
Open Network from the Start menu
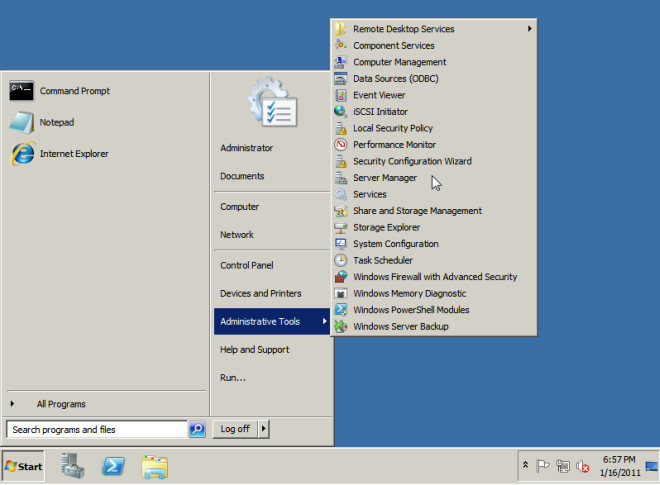click(237, 235)
